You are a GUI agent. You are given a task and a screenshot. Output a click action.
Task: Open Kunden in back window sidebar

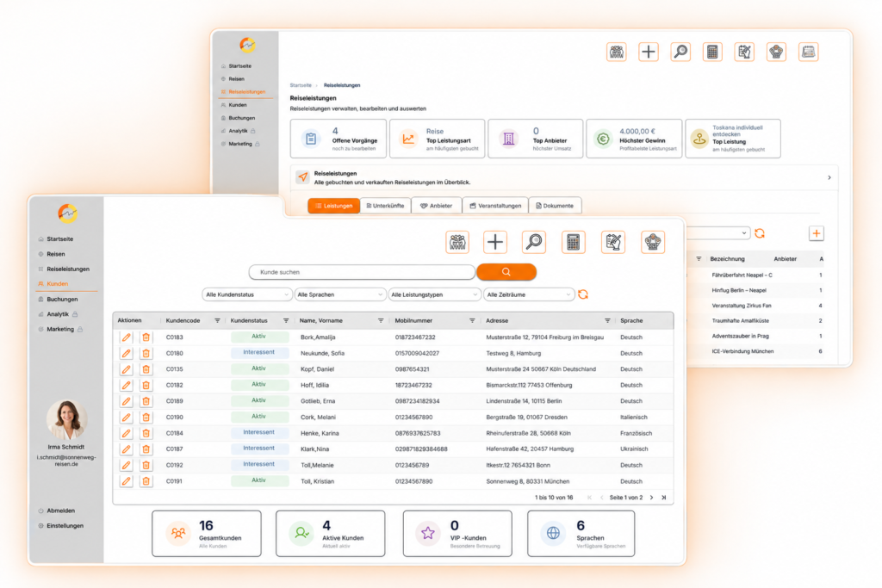[238, 105]
